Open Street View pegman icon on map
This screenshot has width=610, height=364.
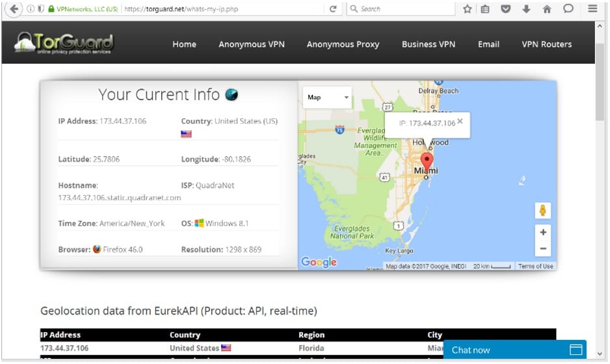tap(543, 211)
